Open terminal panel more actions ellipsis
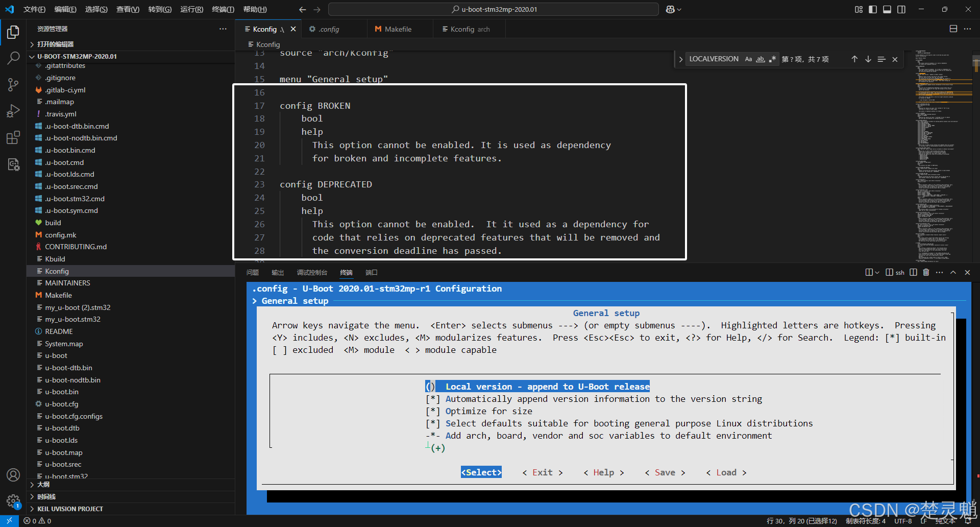The width and height of the screenshot is (980, 527). pos(939,272)
